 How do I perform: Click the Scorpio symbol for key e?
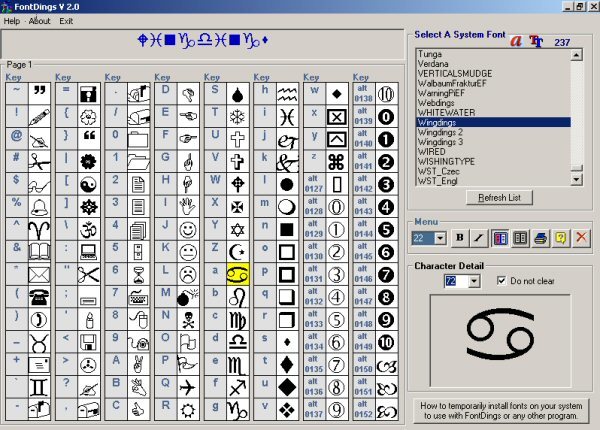(238, 365)
